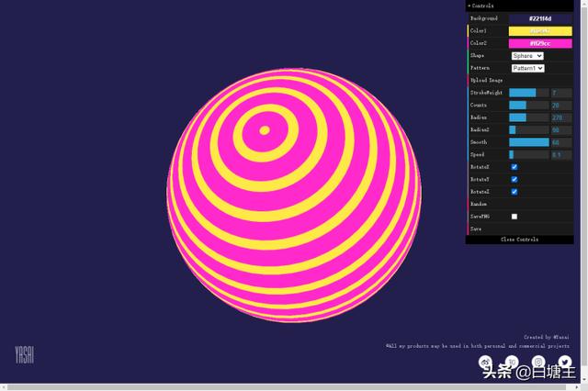Collapse the Controls panel header

coord(519,6)
